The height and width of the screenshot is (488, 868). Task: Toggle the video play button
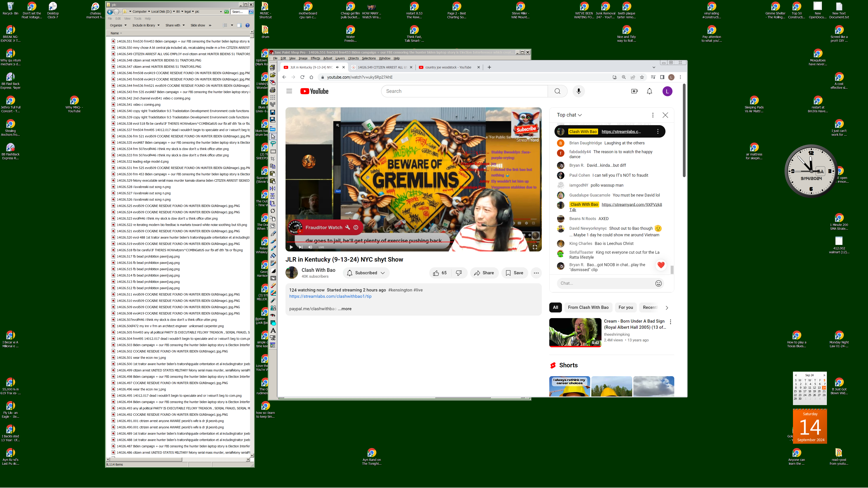tap(291, 247)
